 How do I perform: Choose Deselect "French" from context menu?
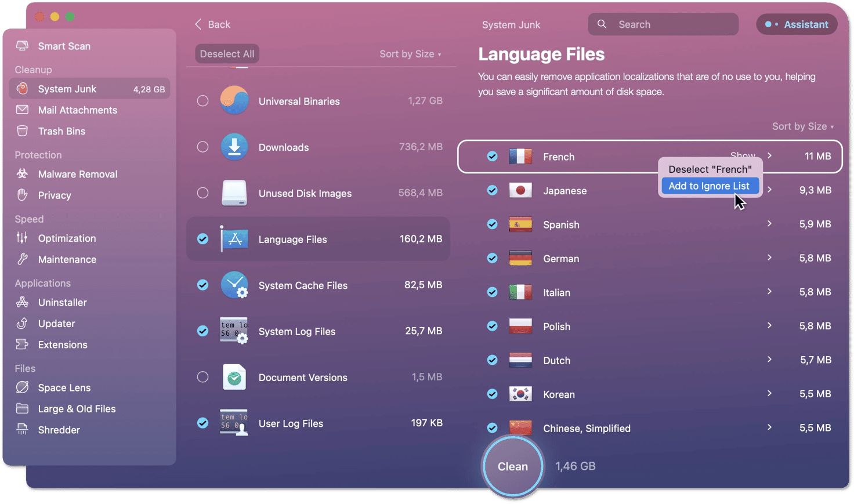click(x=710, y=169)
